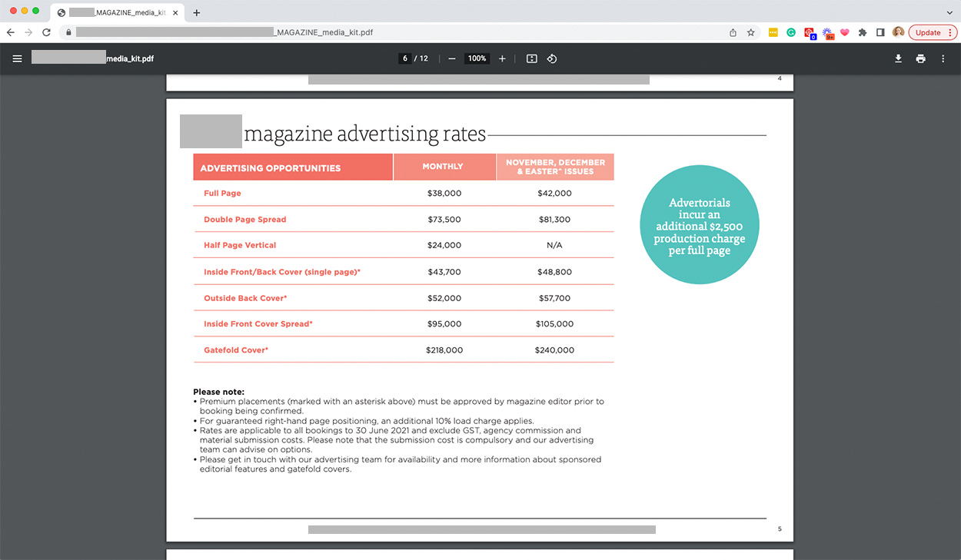Click the magazine advertising rates title
This screenshot has width=961, height=560.
365,134
